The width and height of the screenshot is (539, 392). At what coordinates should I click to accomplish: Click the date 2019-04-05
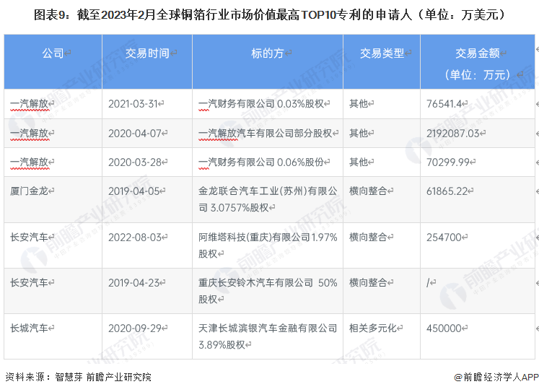coord(134,191)
